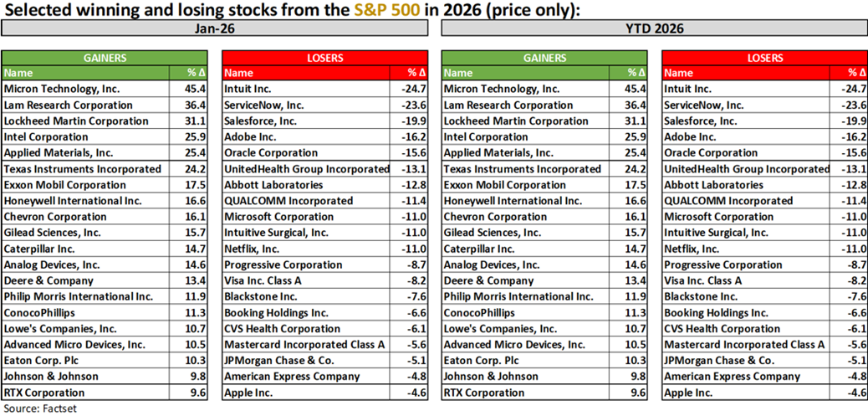The height and width of the screenshot is (416, 868).
Task: Select Micron Technology, Inc. in Jan-26 gainers
Action: tap(64, 89)
